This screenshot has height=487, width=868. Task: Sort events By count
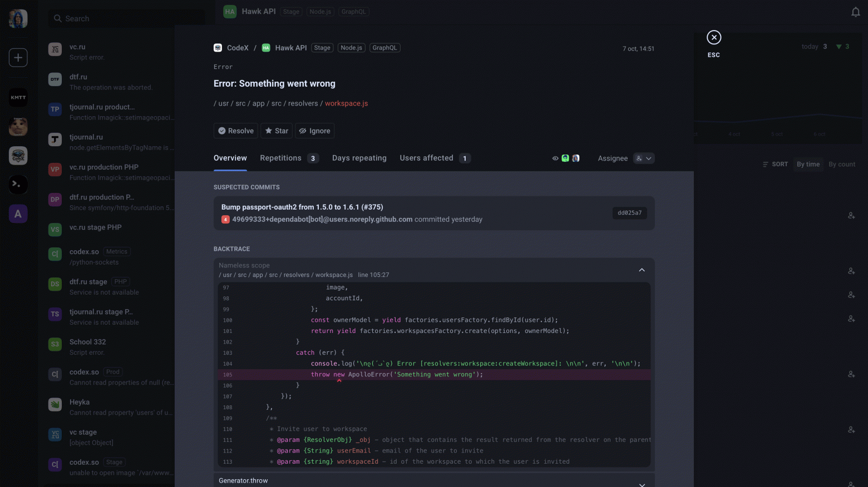[842, 165]
